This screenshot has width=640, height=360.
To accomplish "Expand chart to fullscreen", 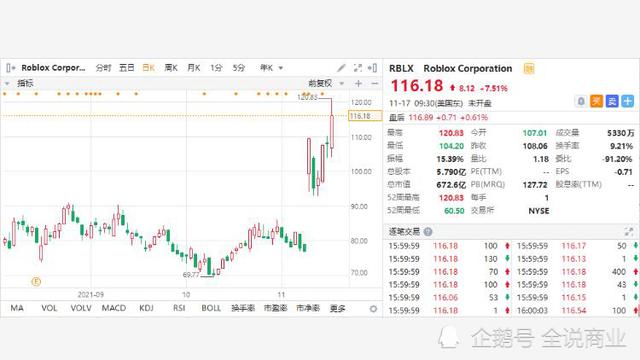I will pos(358,68).
